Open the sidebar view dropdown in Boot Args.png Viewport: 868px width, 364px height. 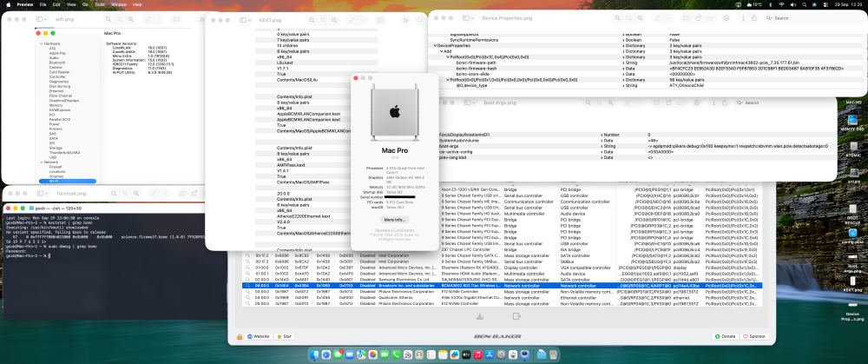469,103
